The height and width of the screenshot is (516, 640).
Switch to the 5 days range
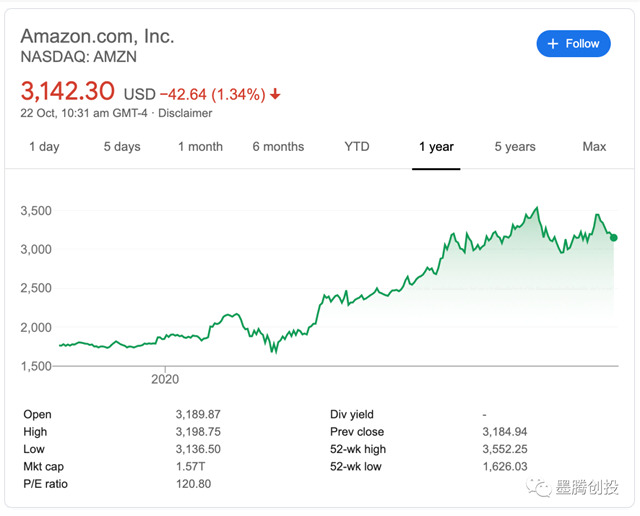click(x=122, y=147)
